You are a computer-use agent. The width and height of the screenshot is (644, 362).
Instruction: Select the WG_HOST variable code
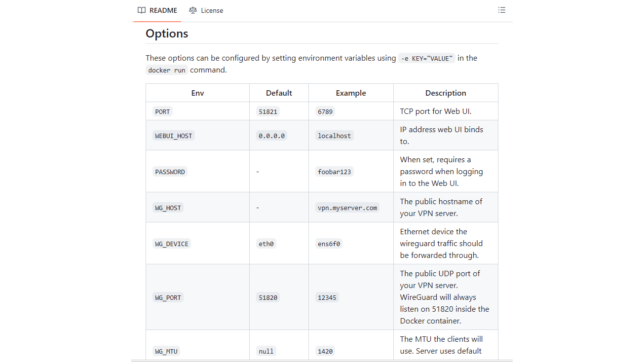click(x=168, y=208)
